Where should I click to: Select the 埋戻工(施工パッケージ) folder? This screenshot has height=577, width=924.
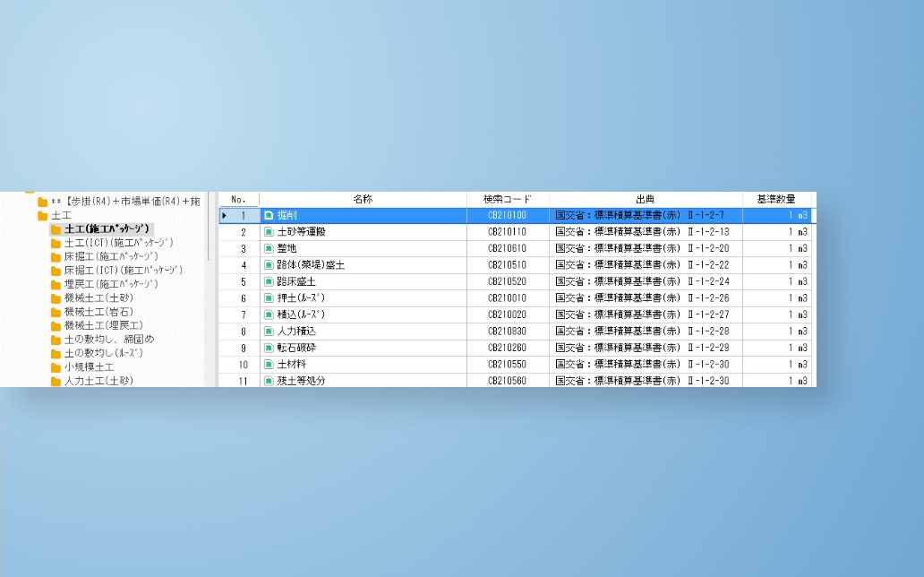[118, 284]
